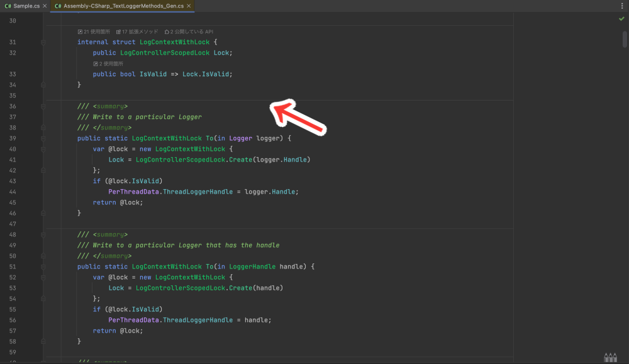629x364 pixels.
Task: Click ThreadLoggerHandle on line 56
Action: click(198, 320)
